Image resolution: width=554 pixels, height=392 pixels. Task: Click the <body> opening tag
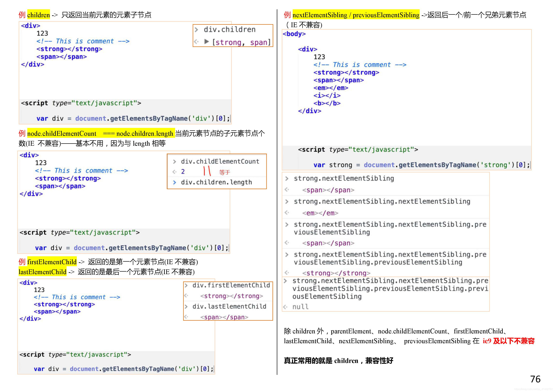point(294,34)
